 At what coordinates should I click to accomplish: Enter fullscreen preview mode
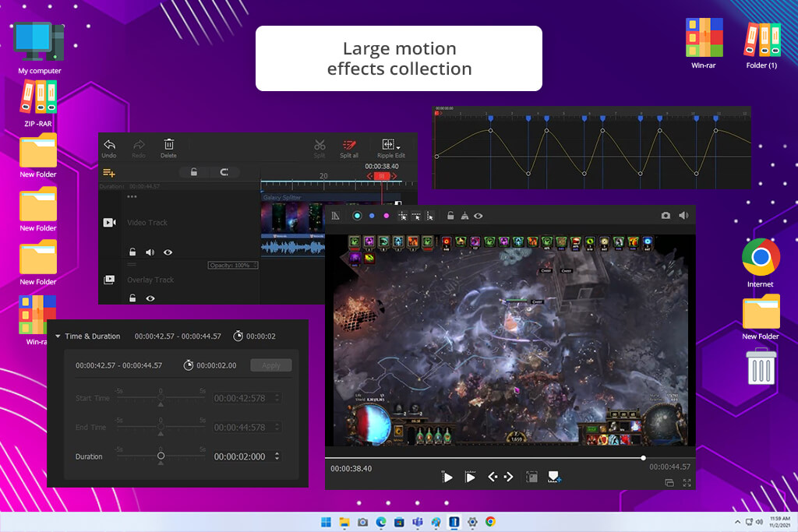point(687,483)
